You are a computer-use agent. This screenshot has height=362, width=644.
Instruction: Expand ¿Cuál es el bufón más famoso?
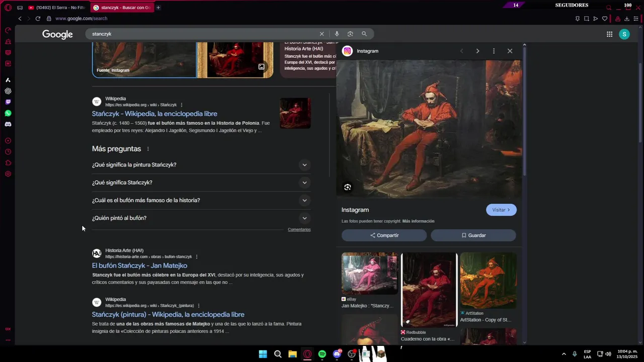(201, 200)
